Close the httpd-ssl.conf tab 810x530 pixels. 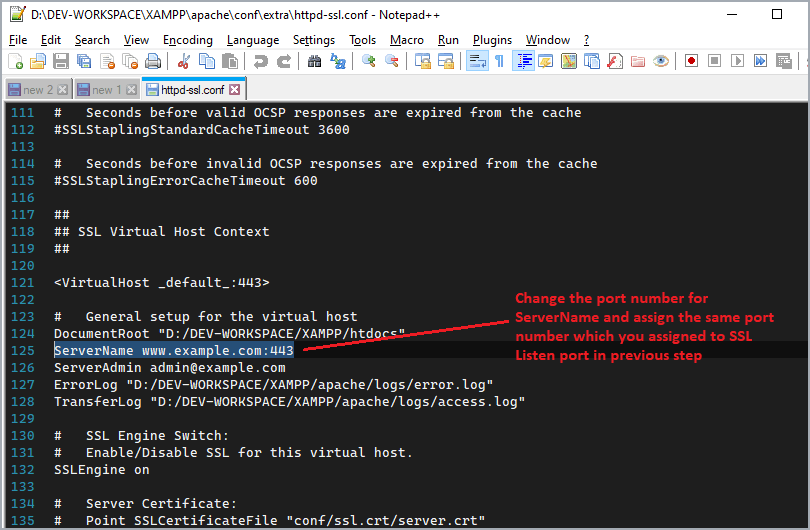(235, 90)
